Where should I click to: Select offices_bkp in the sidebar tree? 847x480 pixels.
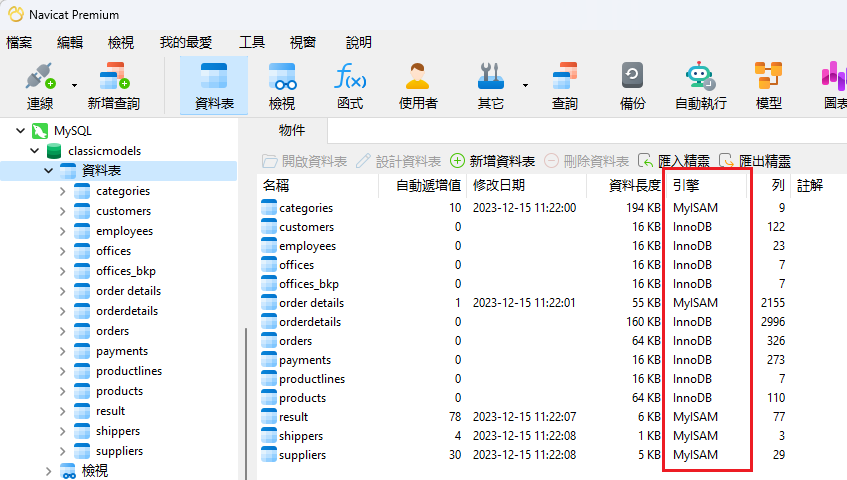coord(126,271)
